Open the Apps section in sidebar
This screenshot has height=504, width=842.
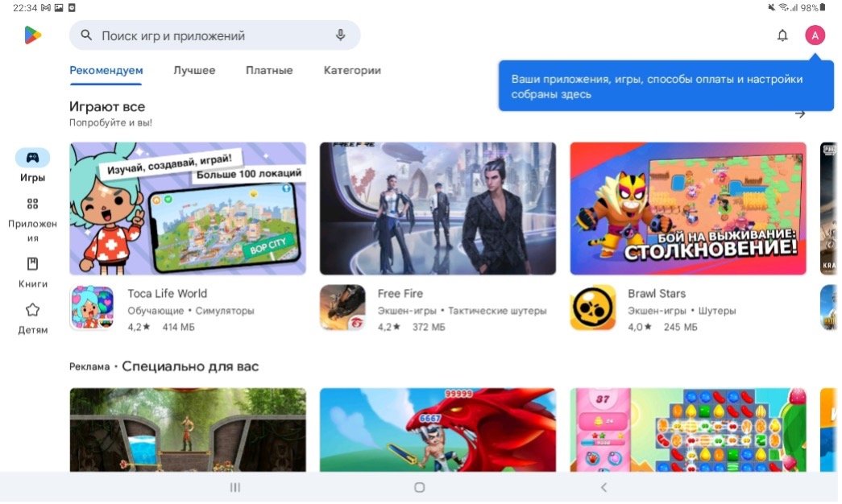tap(32, 204)
